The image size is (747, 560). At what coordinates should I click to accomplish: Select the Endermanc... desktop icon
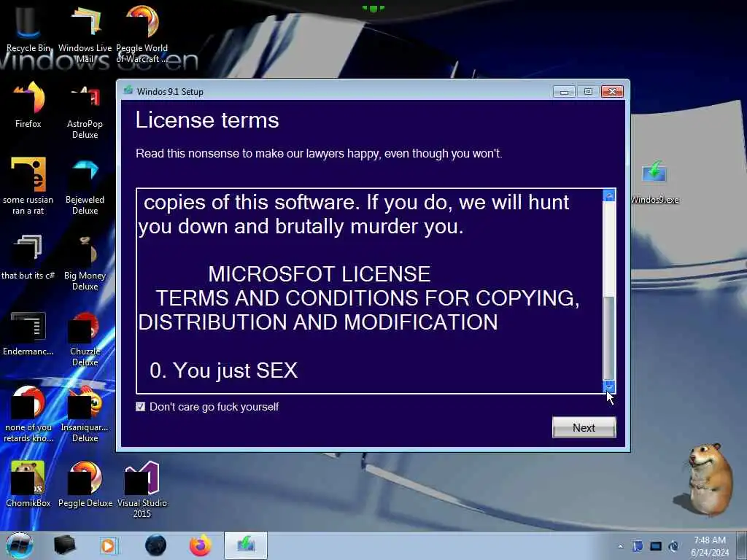tap(28, 333)
